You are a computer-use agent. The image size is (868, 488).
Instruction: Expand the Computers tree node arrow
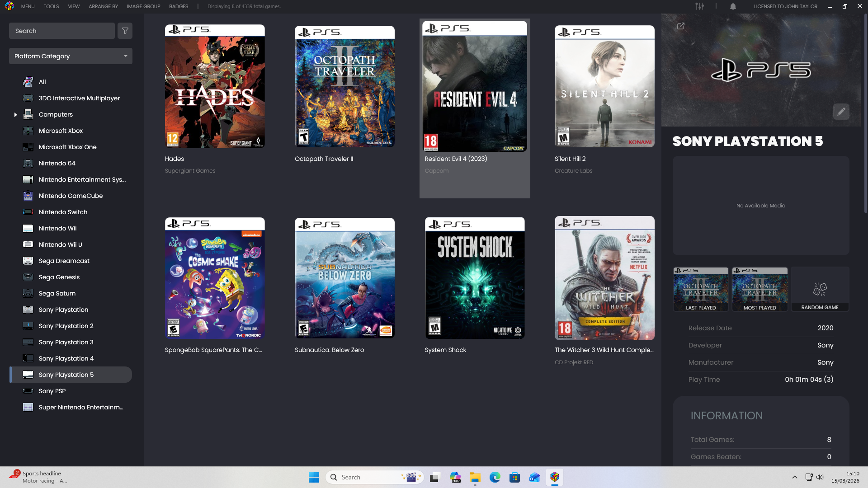pos(15,115)
